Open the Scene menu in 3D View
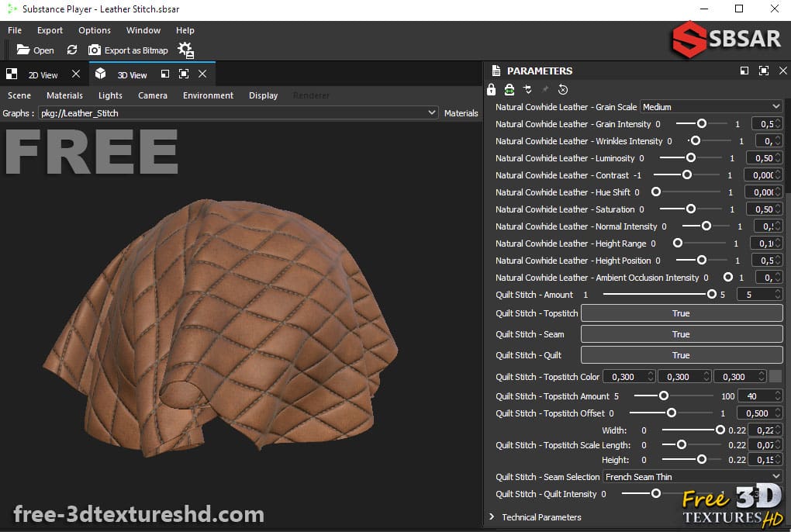Screen dimensions: 791x532 19,95
